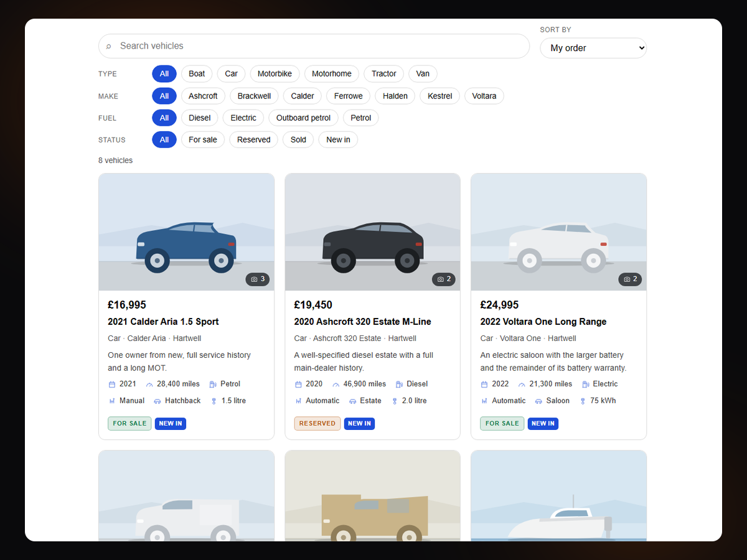Click calendar icon next to 2022
Screen dimensions: 747x560
[484, 385]
